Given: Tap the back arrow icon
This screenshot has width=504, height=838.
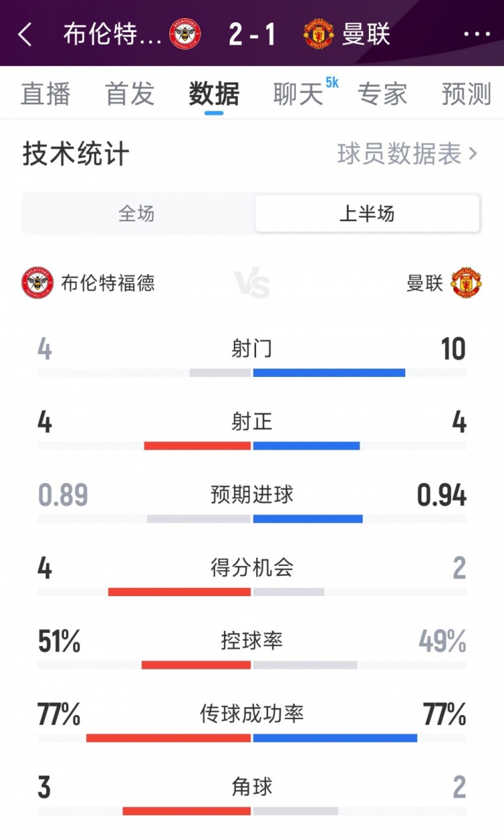Looking at the screenshot, I should [x=26, y=34].
